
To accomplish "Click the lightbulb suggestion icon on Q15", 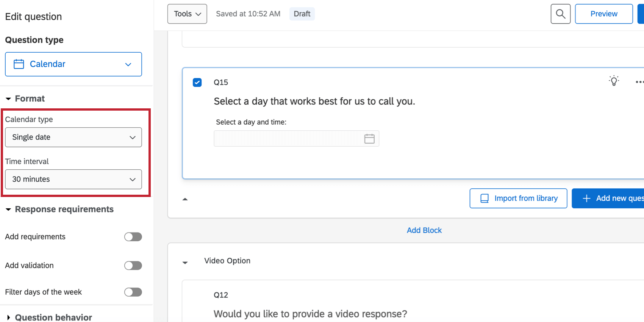I will (x=614, y=80).
